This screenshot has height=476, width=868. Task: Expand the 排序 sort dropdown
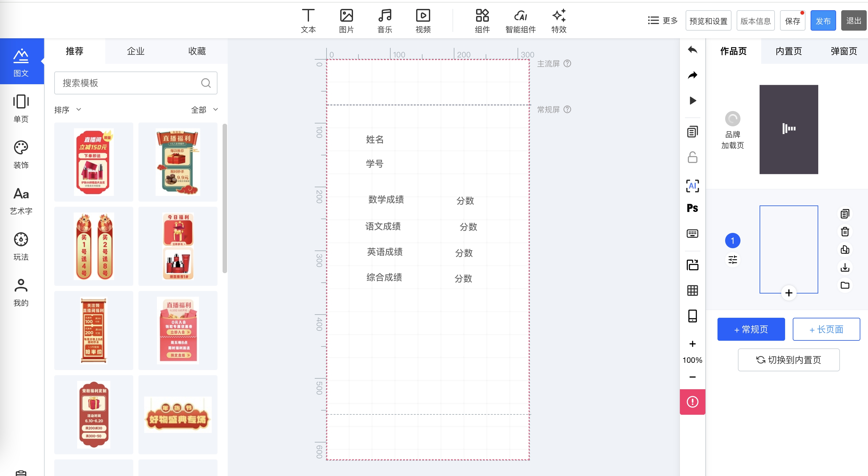coord(68,109)
